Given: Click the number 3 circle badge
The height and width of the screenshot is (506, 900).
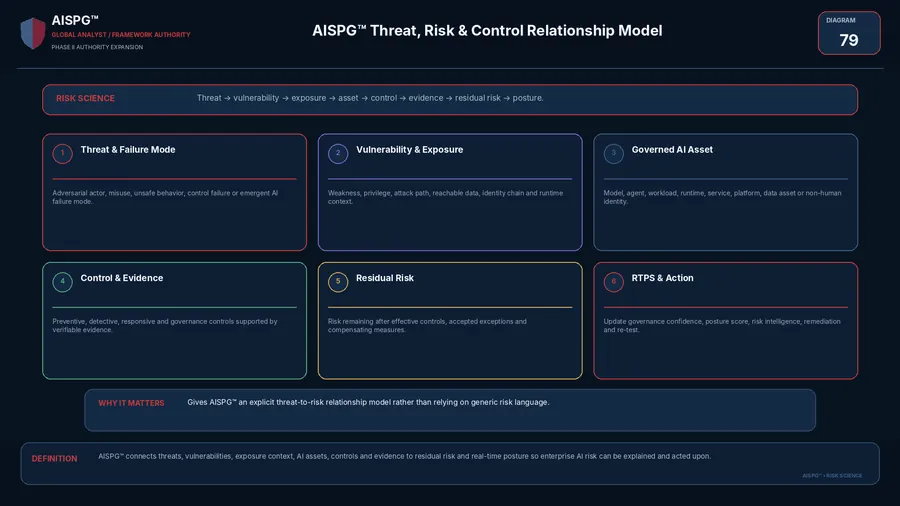Looking at the screenshot, I should (x=614, y=153).
